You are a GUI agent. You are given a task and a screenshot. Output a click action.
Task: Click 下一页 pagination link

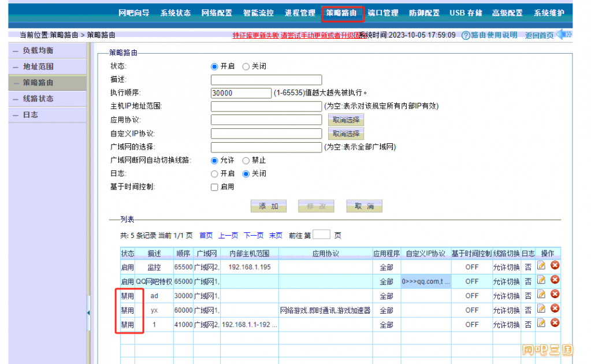[254, 236]
